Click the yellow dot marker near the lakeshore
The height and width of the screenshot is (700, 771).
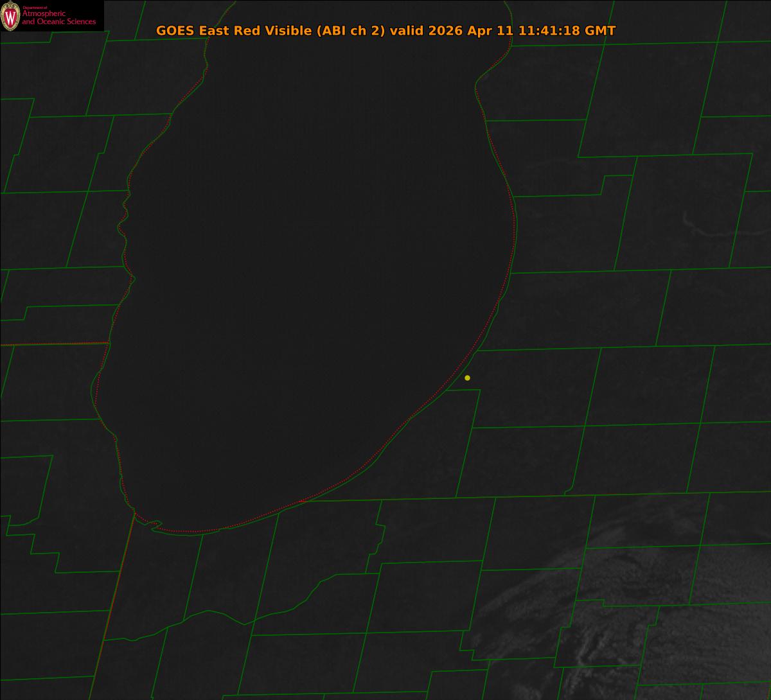467,378
